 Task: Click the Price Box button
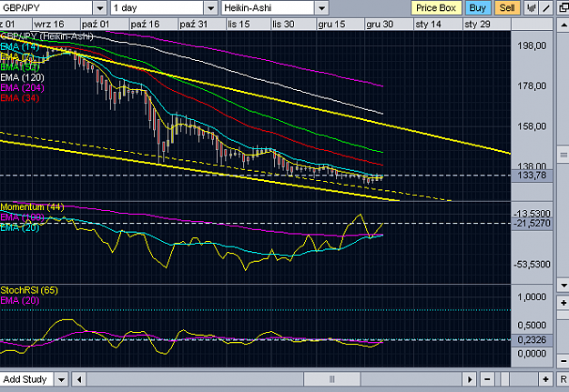[x=436, y=8]
